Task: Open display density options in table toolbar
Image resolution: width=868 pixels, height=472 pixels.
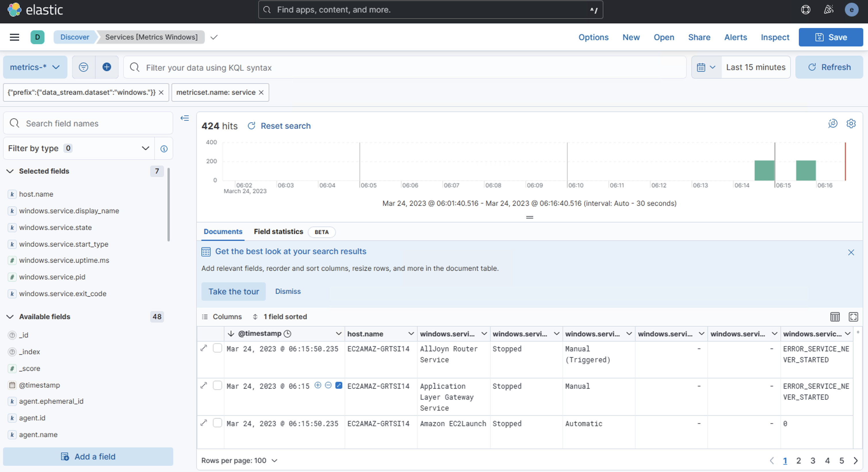Action: tap(835, 317)
